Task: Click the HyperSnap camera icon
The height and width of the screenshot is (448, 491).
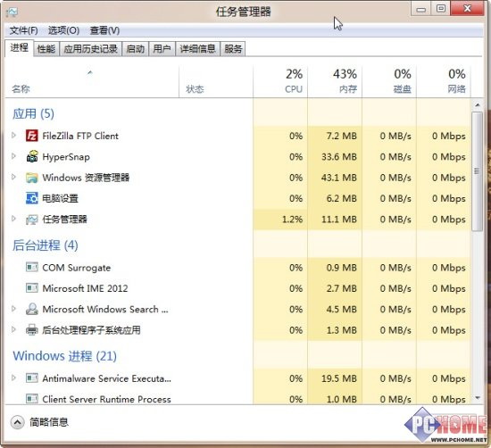Action: click(x=32, y=156)
